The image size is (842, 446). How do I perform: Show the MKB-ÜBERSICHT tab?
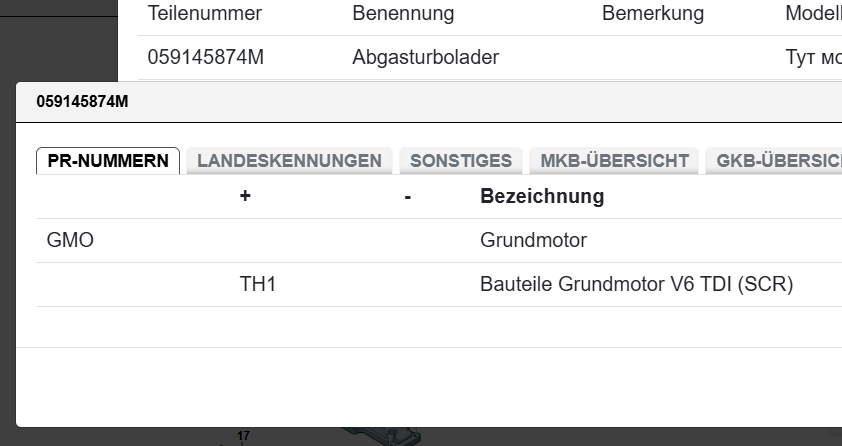pyautogui.click(x=614, y=161)
